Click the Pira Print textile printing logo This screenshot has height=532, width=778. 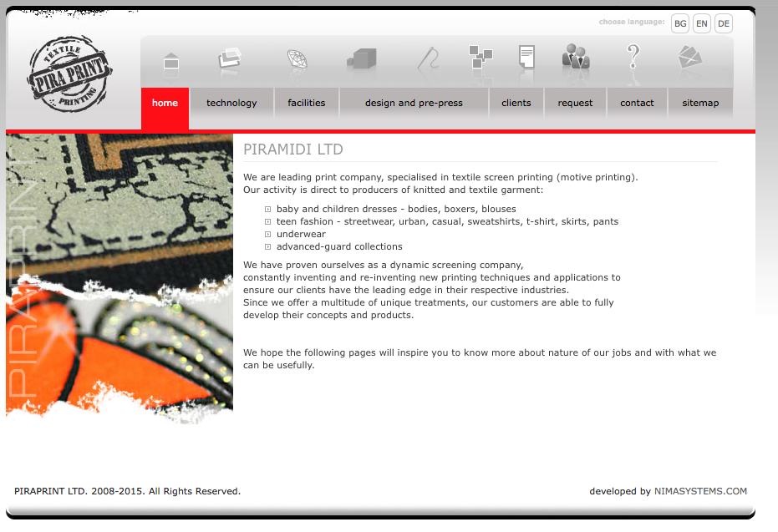[x=68, y=74]
